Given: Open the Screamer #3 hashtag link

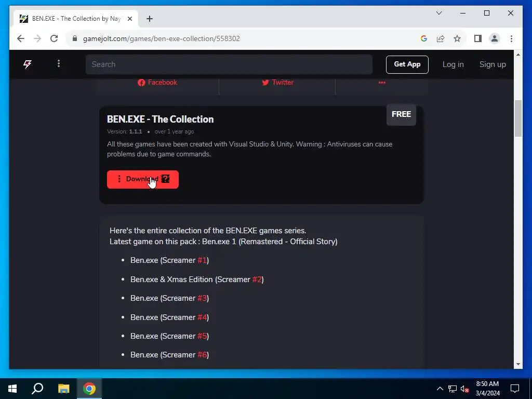Looking at the screenshot, I should (x=202, y=298).
